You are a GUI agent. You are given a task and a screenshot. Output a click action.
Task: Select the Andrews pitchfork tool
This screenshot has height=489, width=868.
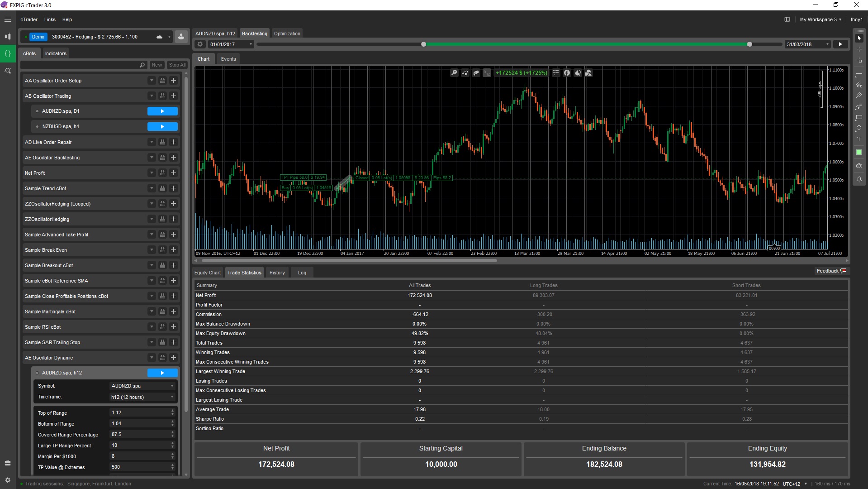[x=859, y=96]
